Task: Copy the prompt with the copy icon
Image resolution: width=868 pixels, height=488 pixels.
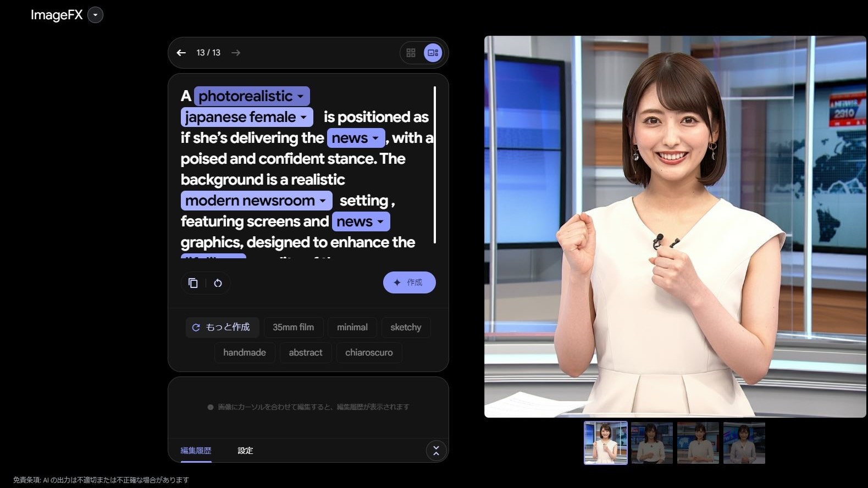Action: point(193,283)
